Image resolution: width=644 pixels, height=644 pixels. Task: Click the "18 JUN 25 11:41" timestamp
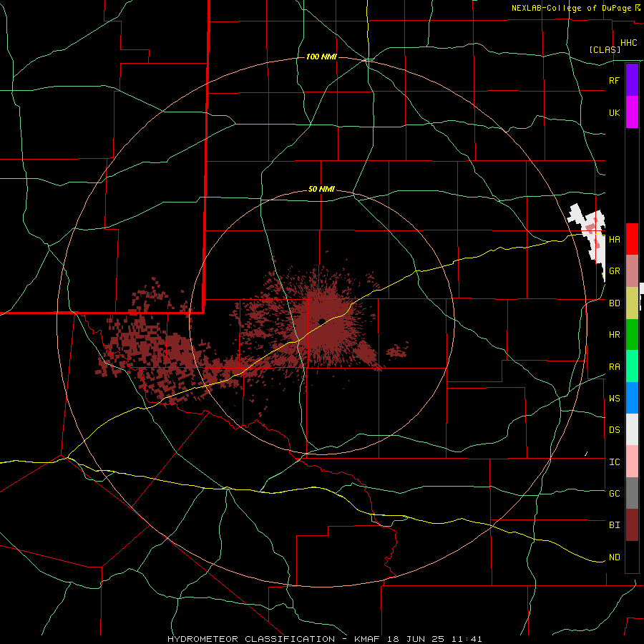[x=434, y=639]
